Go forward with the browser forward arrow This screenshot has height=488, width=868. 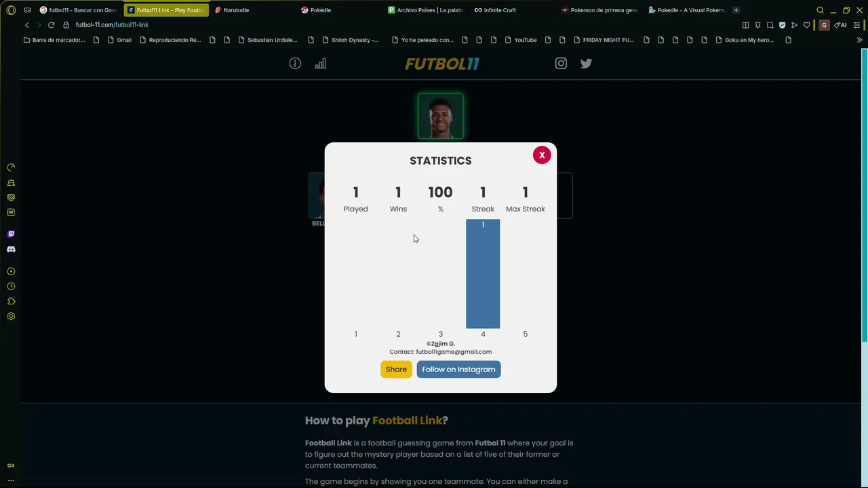click(x=39, y=25)
